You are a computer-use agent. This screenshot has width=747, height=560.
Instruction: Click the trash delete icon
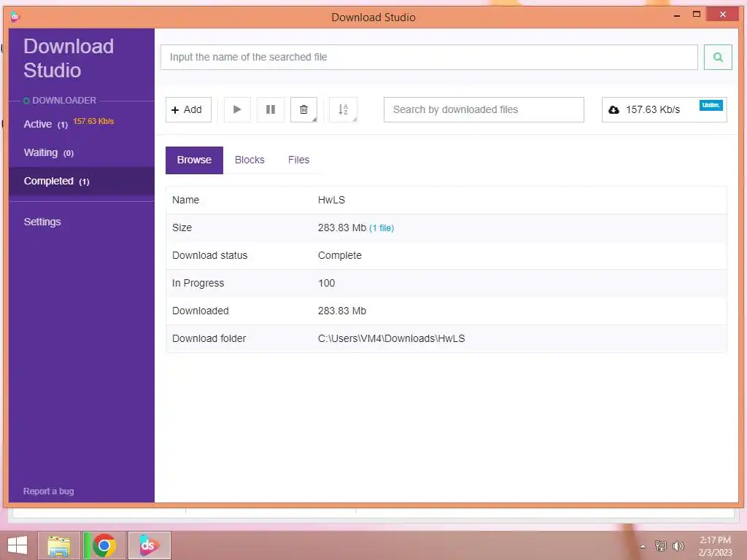pyautogui.click(x=303, y=109)
